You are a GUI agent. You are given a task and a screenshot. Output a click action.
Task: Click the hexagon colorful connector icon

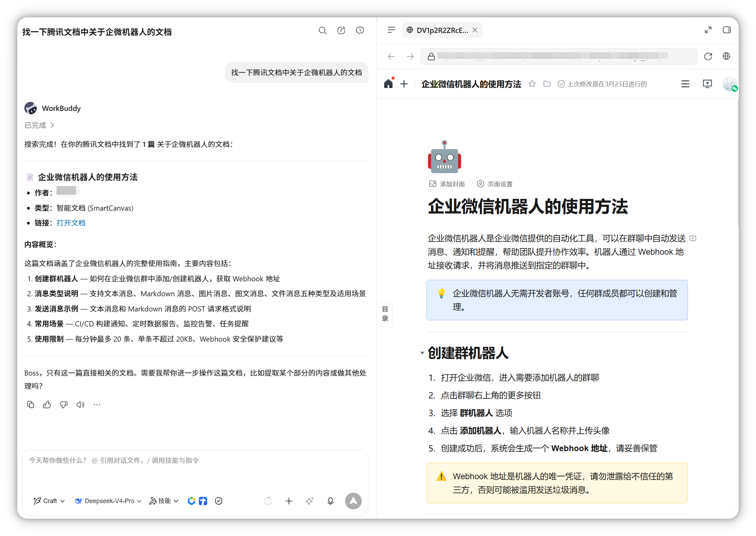coord(192,501)
